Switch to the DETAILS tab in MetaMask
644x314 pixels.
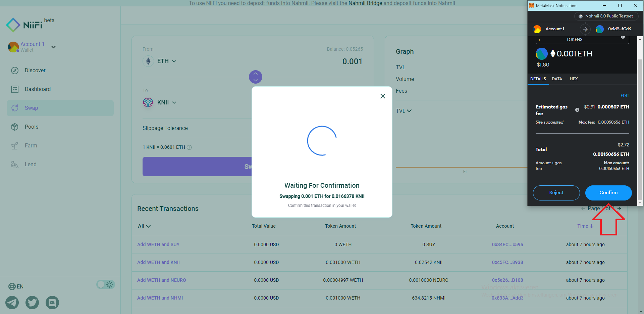coord(538,79)
